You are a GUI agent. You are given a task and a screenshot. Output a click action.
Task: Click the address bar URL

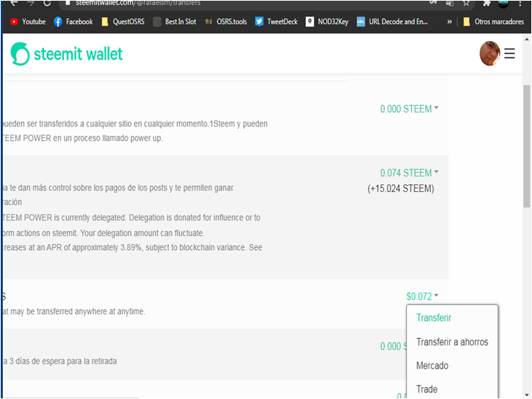click(x=138, y=3)
